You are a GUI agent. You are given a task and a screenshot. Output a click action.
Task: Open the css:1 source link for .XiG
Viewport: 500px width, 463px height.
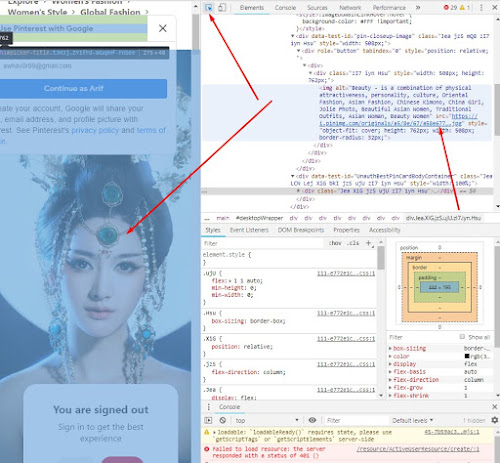click(x=346, y=339)
